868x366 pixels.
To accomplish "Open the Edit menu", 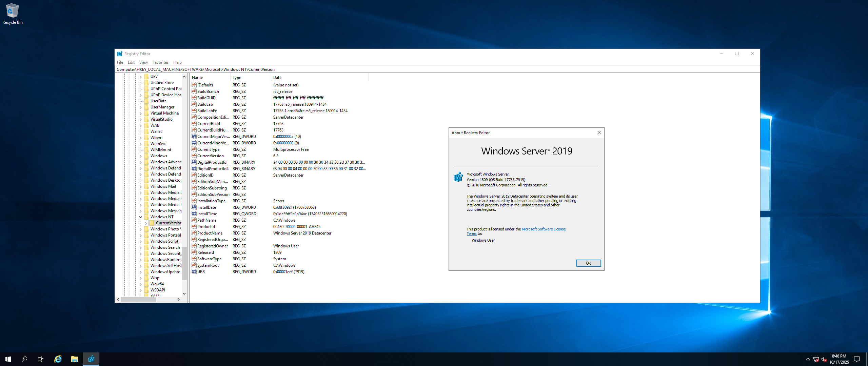I will point(131,62).
